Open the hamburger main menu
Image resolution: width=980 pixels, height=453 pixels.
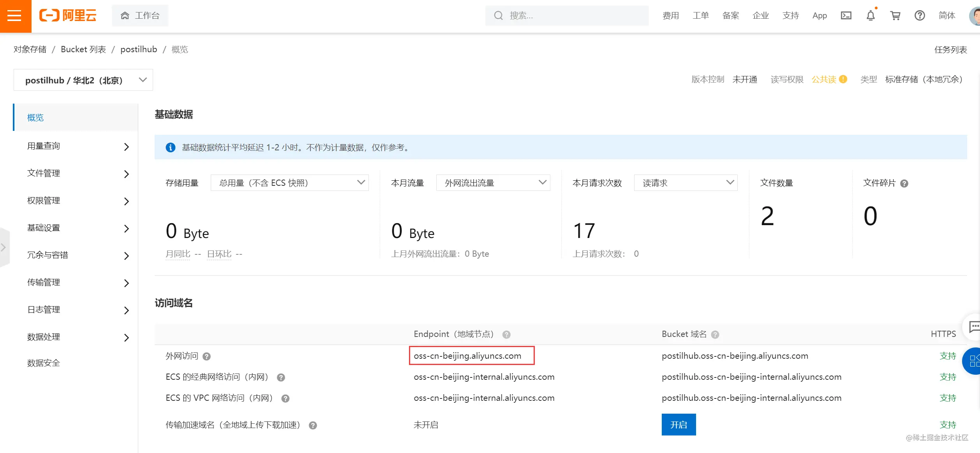(15, 16)
